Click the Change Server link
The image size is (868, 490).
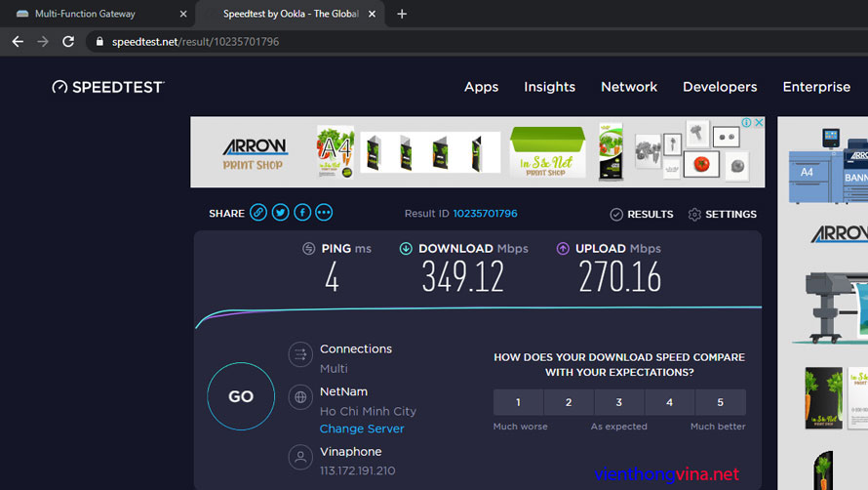(x=362, y=429)
